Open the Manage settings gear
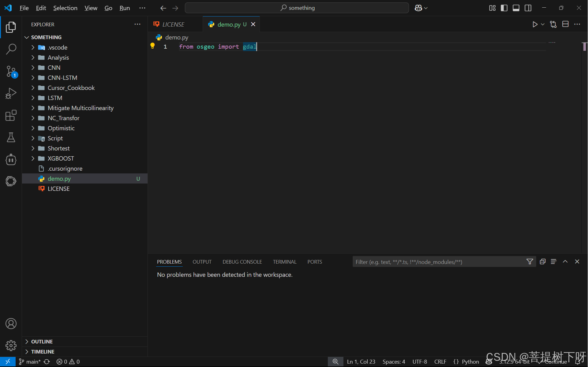The height and width of the screenshot is (367, 588). 11,346
